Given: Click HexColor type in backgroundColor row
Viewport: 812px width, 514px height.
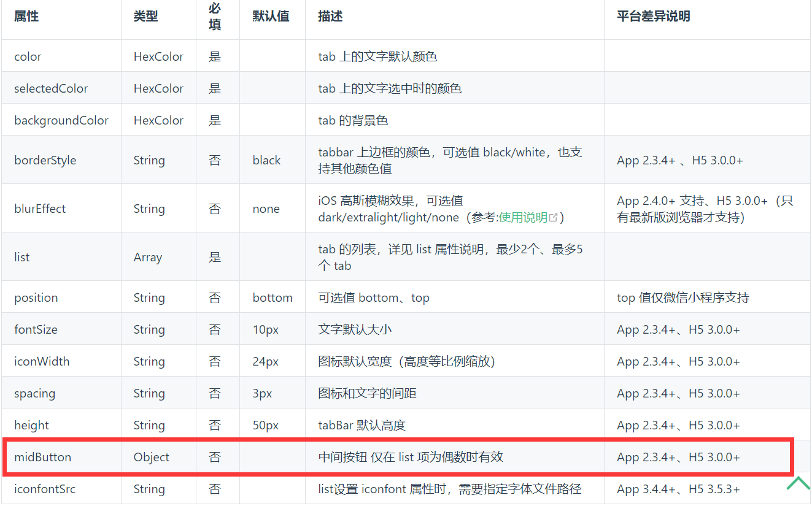Looking at the screenshot, I should tap(158, 120).
